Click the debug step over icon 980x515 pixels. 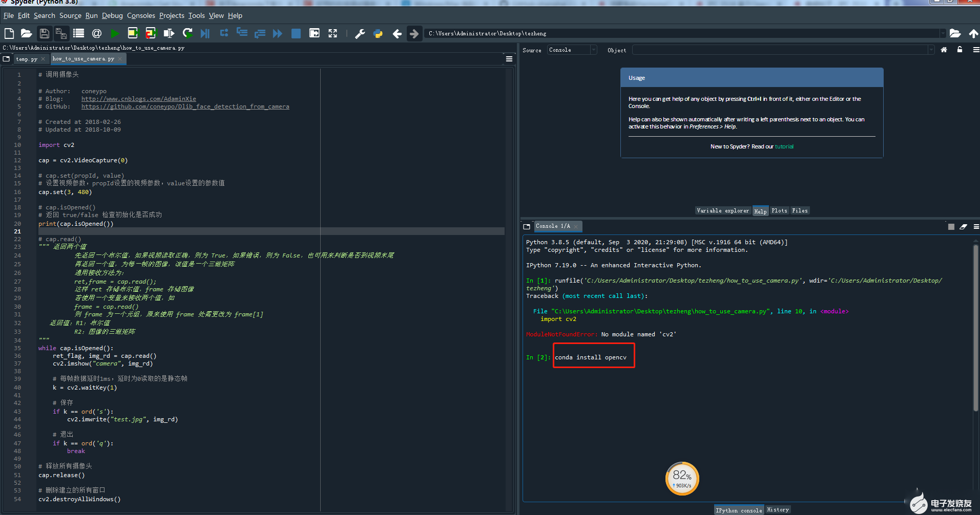click(224, 33)
